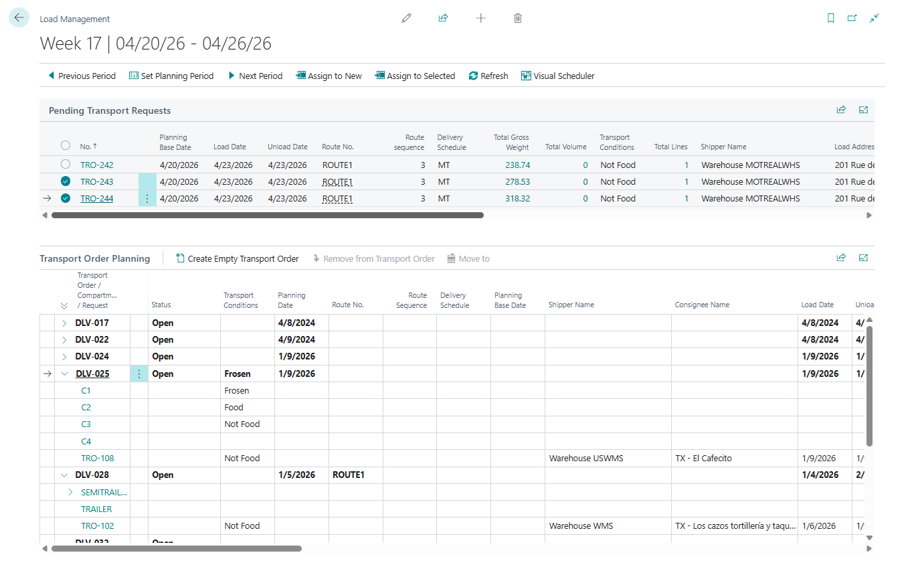Deselect the TRO-243 row checkbox
This screenshot has width=924, height=573.
[65, 181]
